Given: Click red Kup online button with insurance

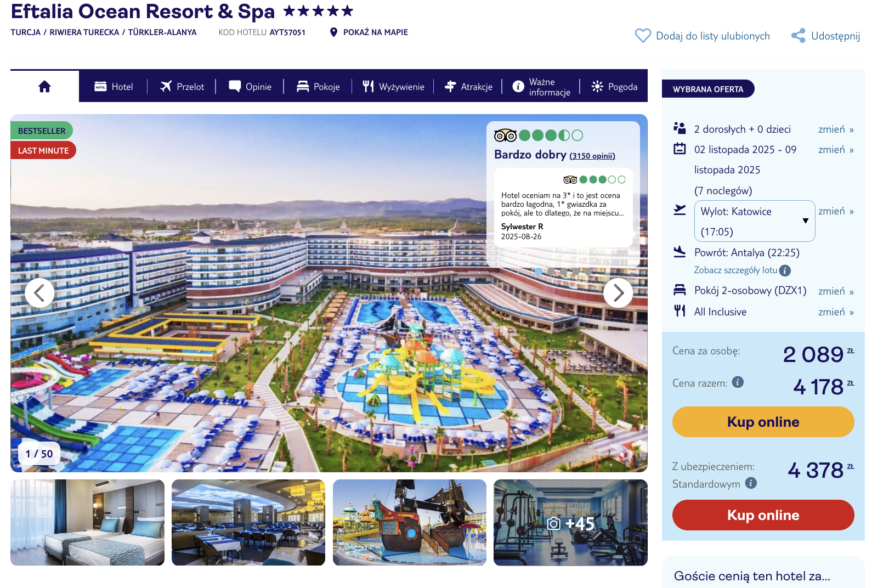Looking at the screenshot, I should coord(763,515).
